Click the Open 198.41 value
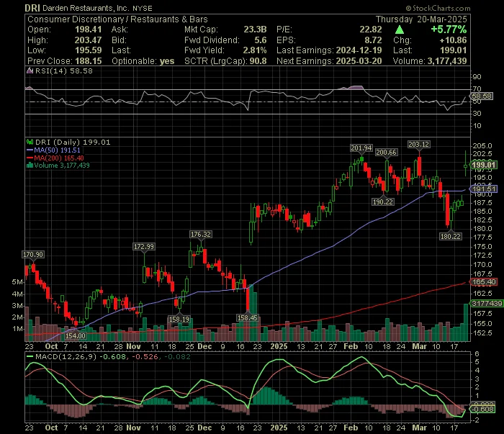This screenshot has height=434, width=504. pyautogui.click(x=88, y=30)
